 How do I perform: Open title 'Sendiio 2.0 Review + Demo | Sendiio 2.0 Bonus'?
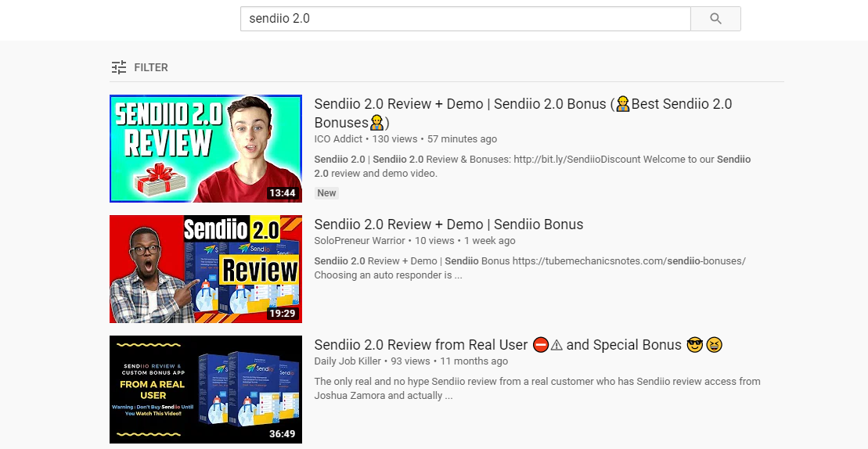[x=523, y=113]
